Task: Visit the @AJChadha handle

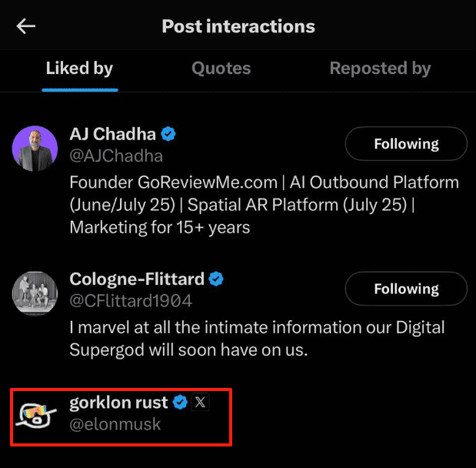Action: [116, 156]
